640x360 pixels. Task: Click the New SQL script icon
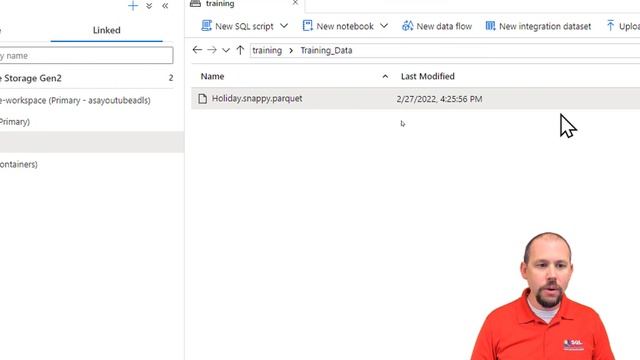(207, 26)
